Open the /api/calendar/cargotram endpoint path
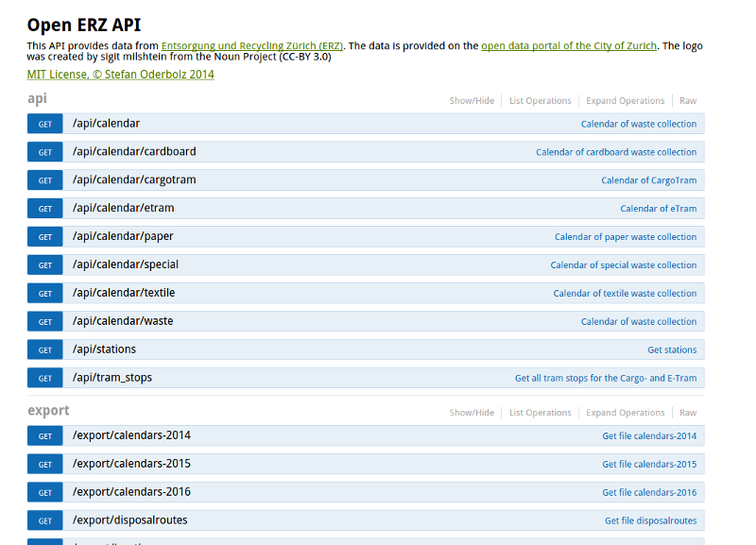Screen dimensions: 756x545 (134, 180)
